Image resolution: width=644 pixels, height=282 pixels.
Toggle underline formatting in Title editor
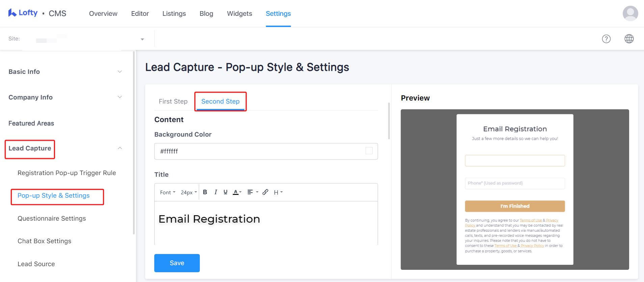[225, 192]
